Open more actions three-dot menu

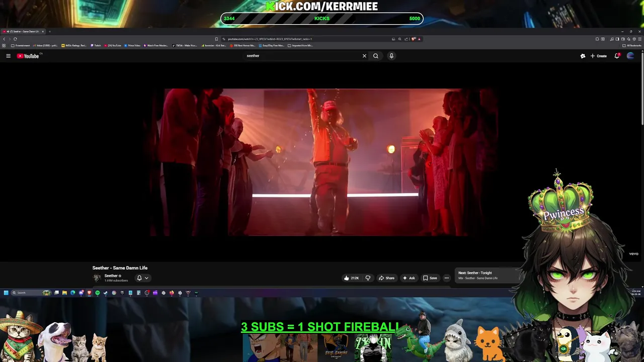[x=446, y=278]
